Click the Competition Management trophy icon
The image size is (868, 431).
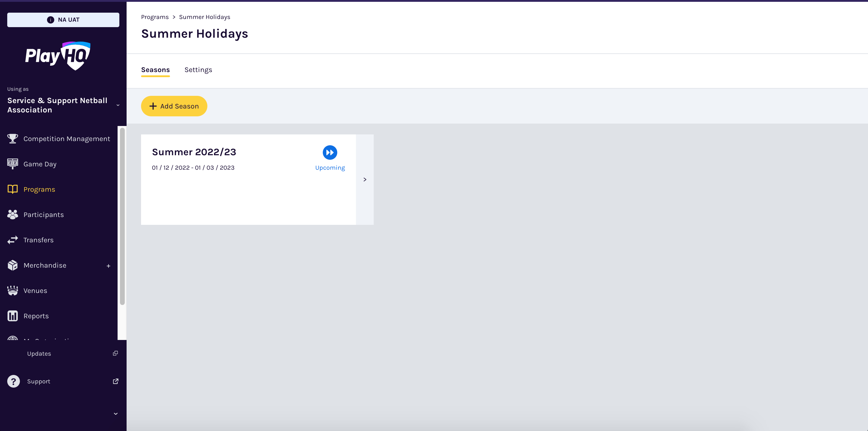coord(12,139)
